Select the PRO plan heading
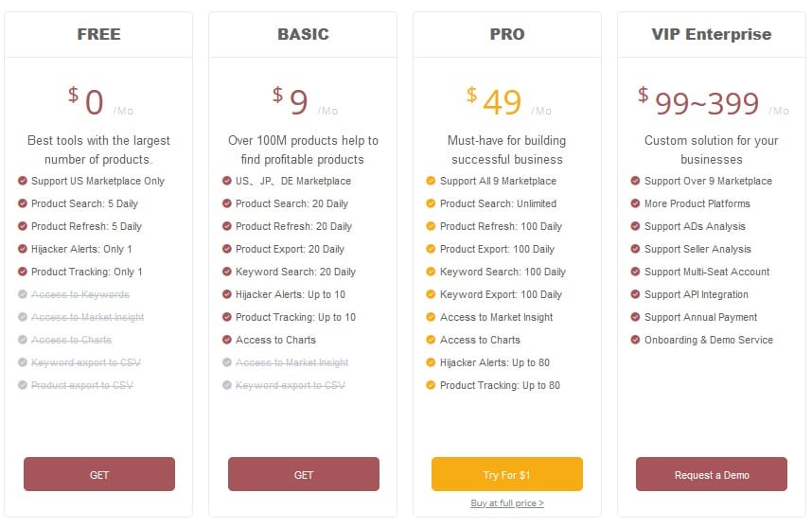 pos(507,34)
